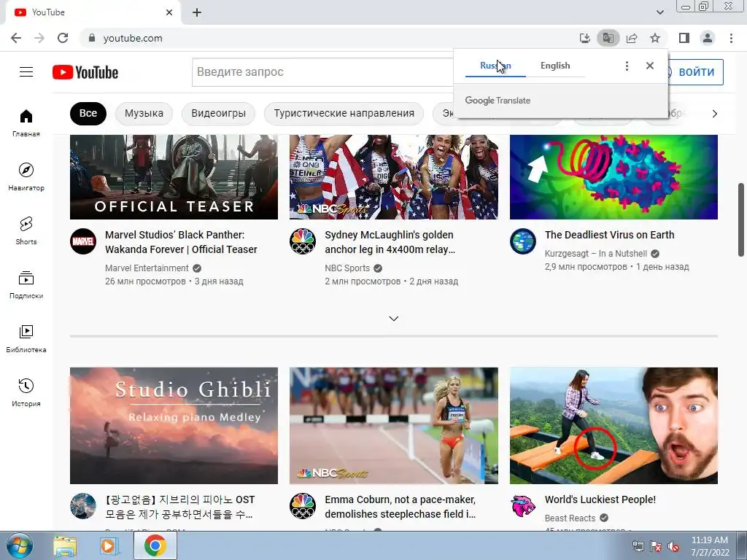Open The Deadliest Virus on Earth title
747x560 pixels.
(x=609, y=235)
